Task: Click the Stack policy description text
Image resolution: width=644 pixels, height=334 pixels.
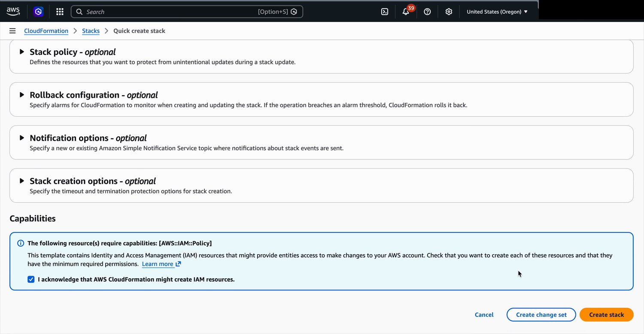Action: coord(163,62)
